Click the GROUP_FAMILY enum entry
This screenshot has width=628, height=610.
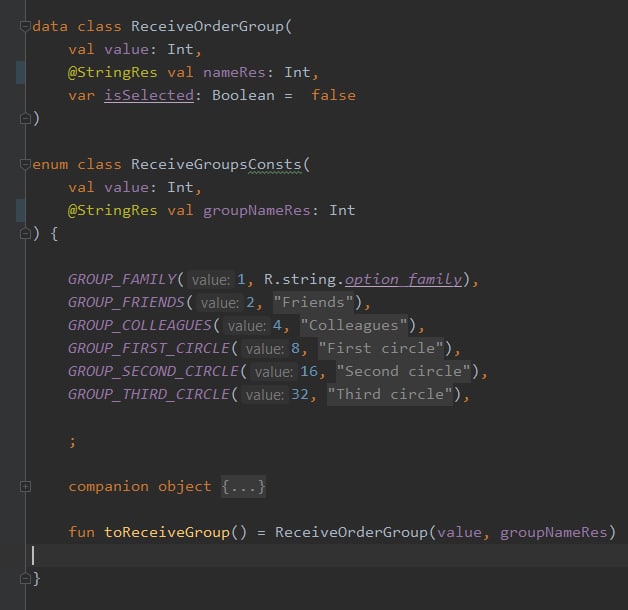pyautogui.click(x=122, y=279)
